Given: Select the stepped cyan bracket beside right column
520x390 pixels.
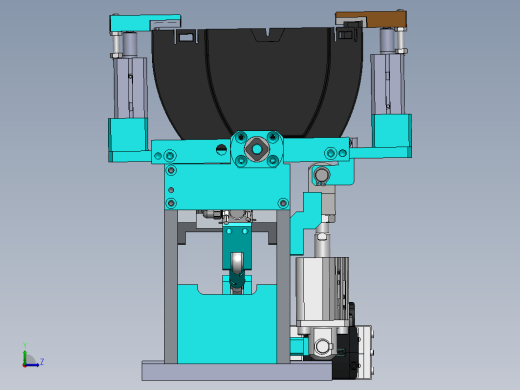Looking at the screenshot, I should 305,223.
